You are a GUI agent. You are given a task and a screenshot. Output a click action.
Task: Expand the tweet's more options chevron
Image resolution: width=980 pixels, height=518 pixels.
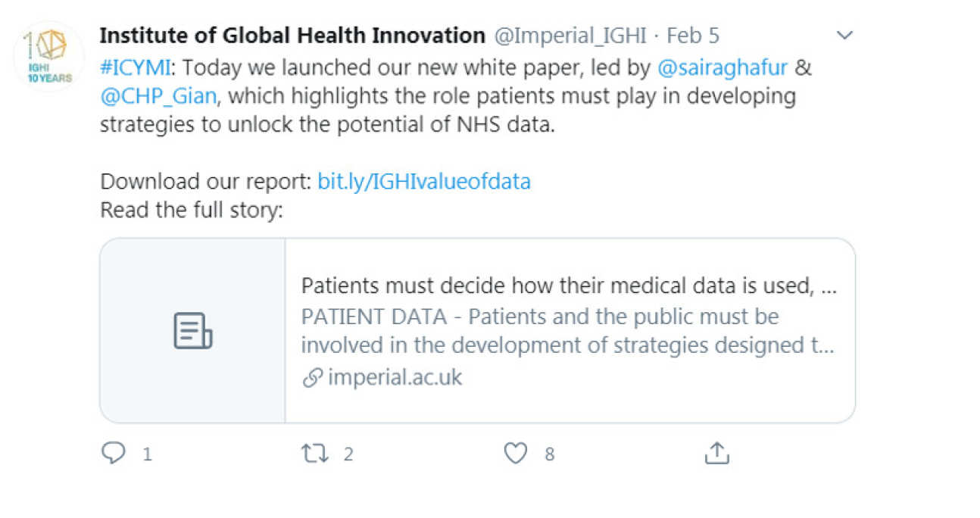tap(844, 36)
